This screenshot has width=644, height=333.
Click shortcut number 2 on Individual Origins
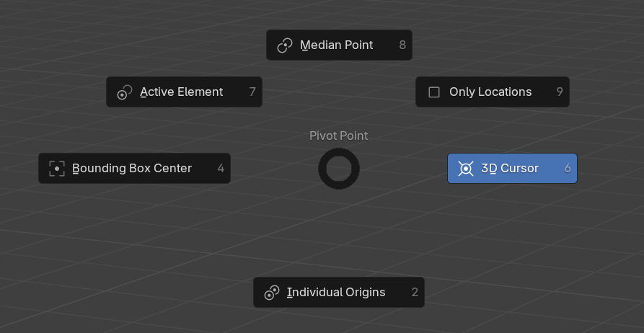coord(415,293)
